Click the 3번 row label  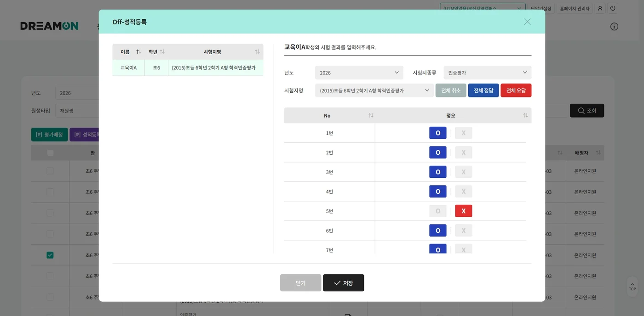point(329,172)
